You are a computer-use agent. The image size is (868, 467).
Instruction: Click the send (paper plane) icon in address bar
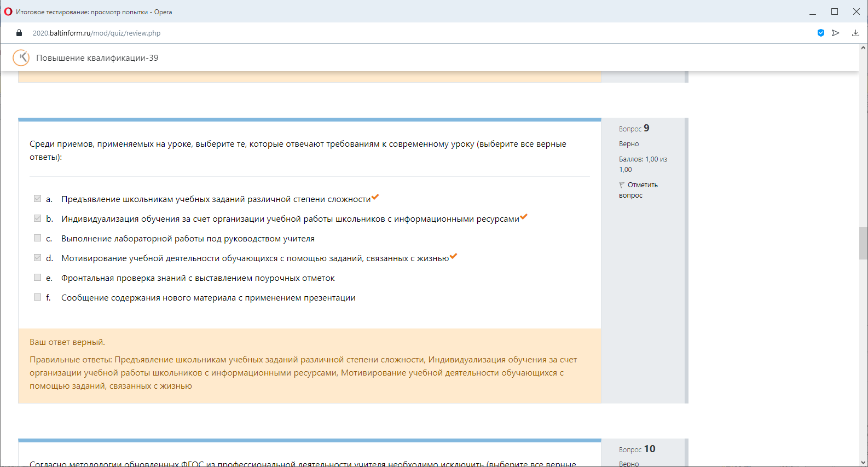pyautogui.click(x=836, y=33)
